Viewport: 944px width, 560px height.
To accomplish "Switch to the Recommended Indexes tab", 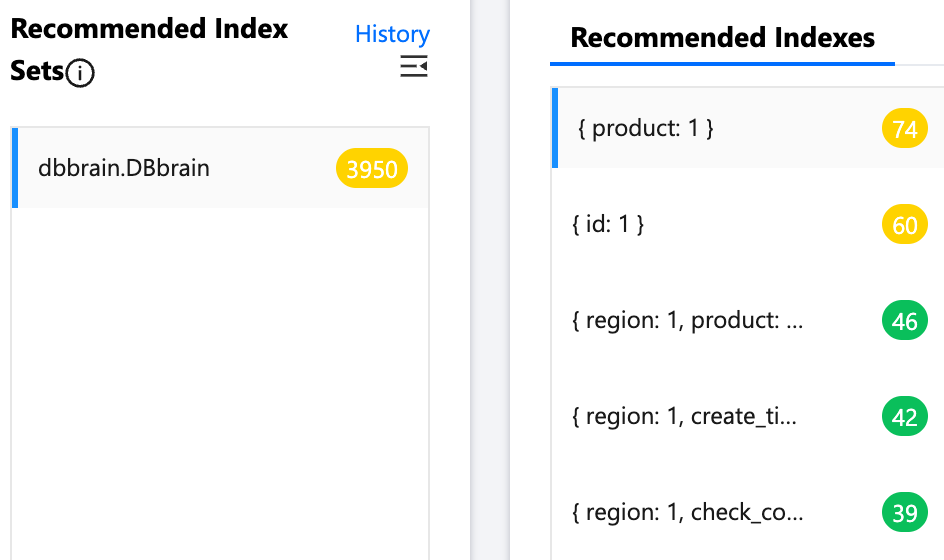I will point(722,38).
